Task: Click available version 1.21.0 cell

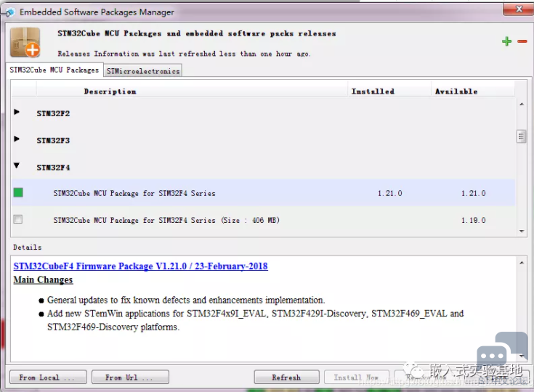Action: (474, 193)
